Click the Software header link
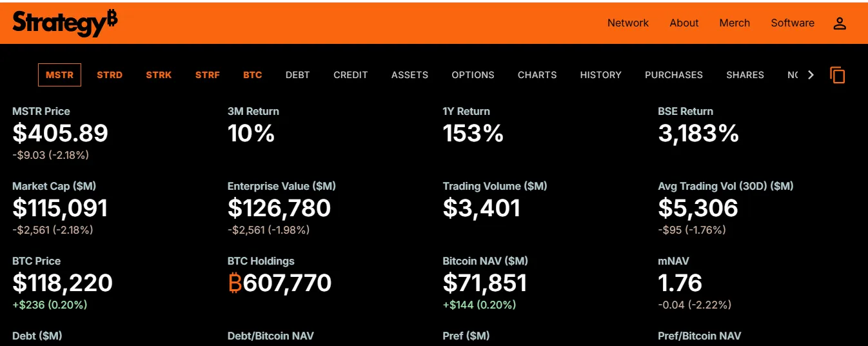The image size is (868, 346). pyautogui.click(x=793, y=23)
